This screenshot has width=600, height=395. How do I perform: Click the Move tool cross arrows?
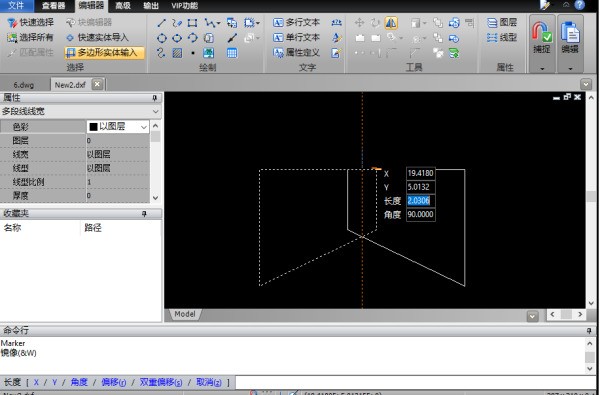point(359,23)
